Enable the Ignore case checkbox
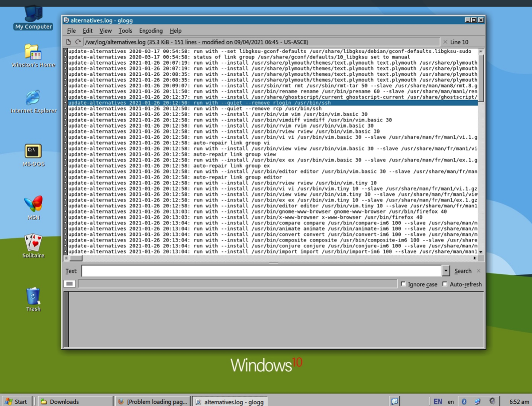Image resolution: width=532 pixels, height=406 pixels. 403,284
